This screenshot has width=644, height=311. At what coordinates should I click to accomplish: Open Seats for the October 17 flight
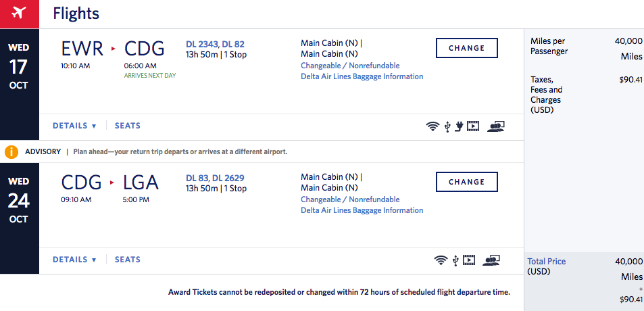[x=128, y=126]
